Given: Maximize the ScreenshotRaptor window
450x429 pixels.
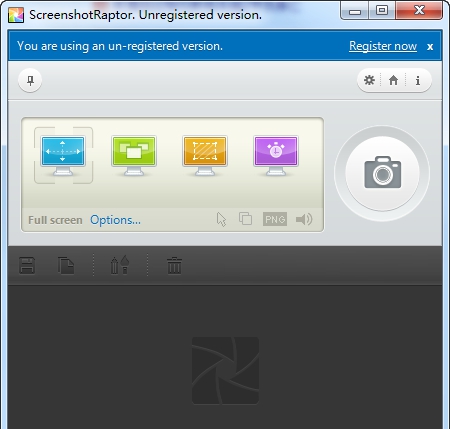Looking at the screenshot, I should [x=382, y=10].
